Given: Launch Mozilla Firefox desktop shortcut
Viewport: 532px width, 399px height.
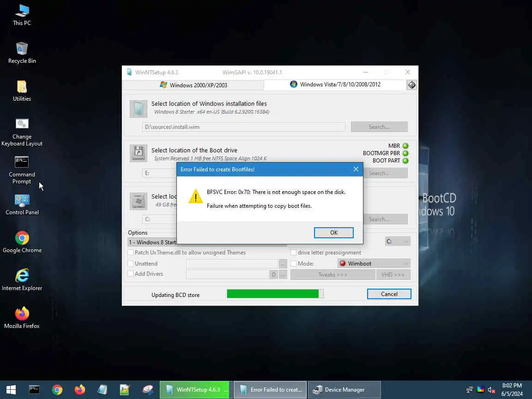Looking at the screenshot, I should coord(22,318).
